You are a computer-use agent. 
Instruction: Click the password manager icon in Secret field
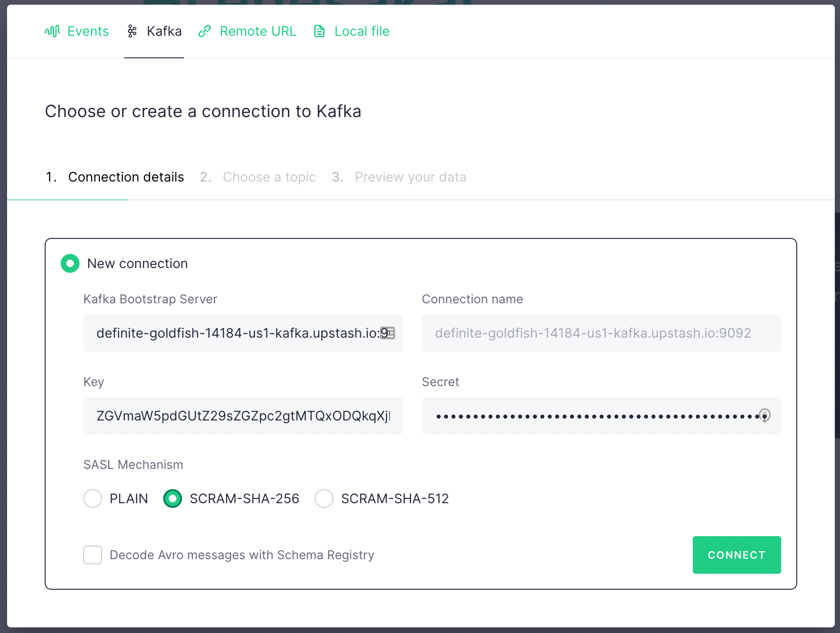point(765,416)
